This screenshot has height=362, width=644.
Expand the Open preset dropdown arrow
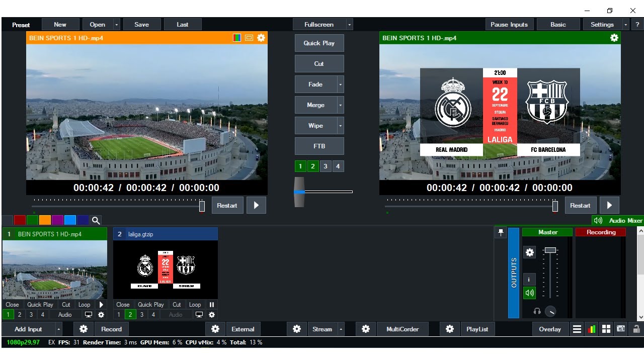[x=117, y=24]
